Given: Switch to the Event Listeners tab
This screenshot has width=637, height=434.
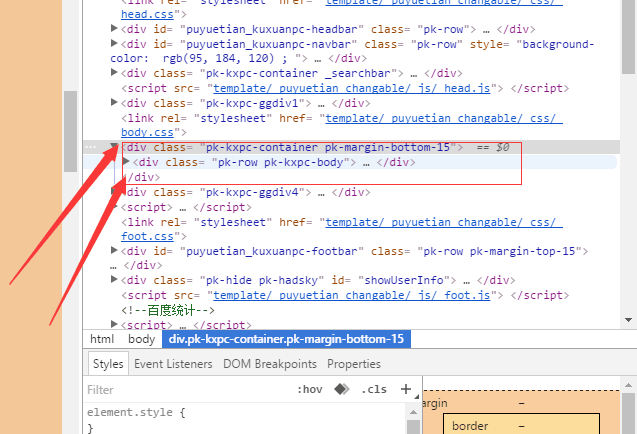Looking at the screenshot, I should (173, 364).
